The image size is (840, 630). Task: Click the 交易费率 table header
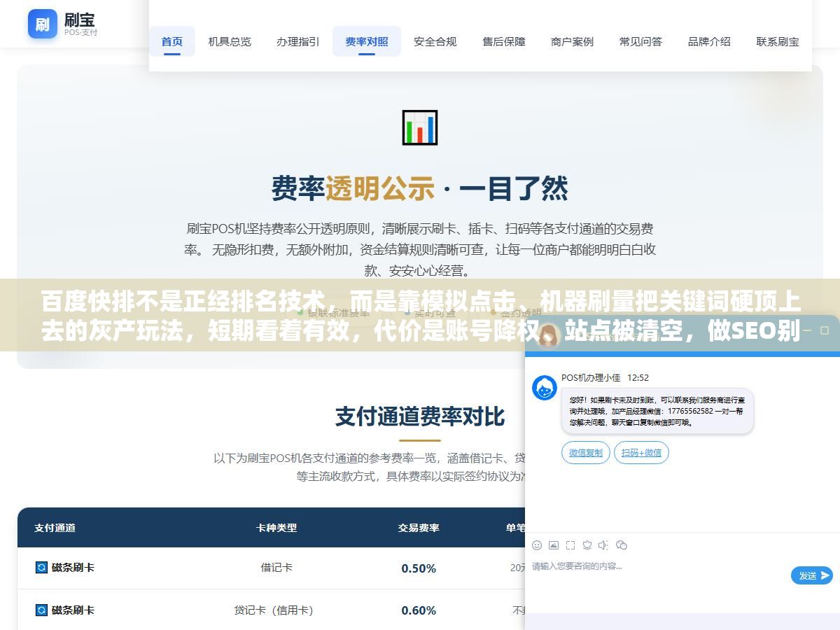[x=419, y=528]
